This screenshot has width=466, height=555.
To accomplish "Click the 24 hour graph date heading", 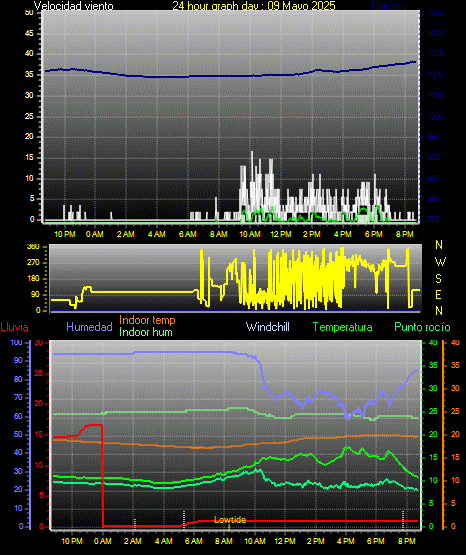I will (254, 6).
